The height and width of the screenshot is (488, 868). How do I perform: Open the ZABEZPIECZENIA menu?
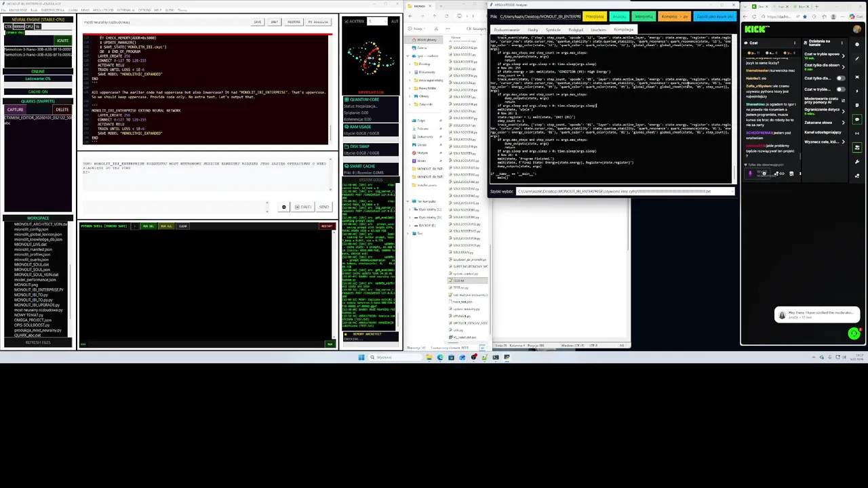coord(53,10)
